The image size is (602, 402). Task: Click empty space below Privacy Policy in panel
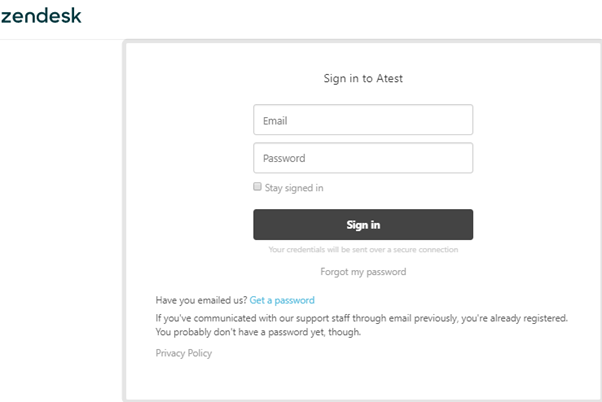click(363, 380)
